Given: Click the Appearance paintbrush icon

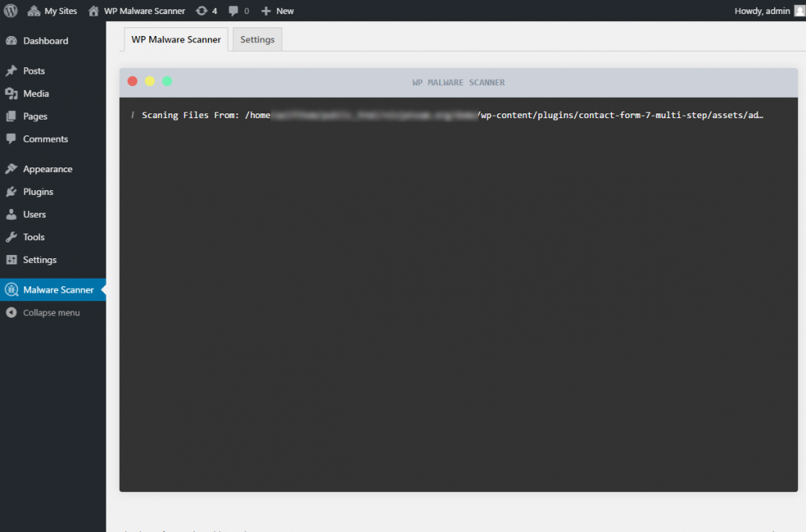Looking at the screenshot, I should coord(11,168).
